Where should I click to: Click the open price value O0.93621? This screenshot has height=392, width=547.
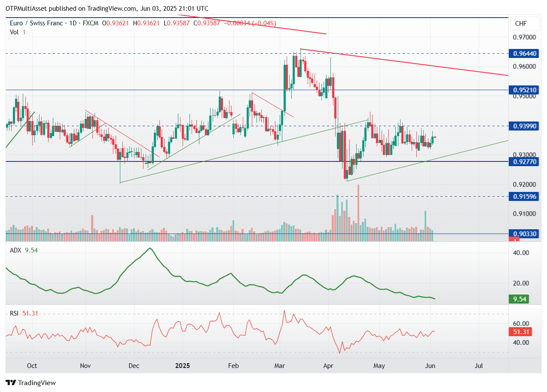coord(116,23)
